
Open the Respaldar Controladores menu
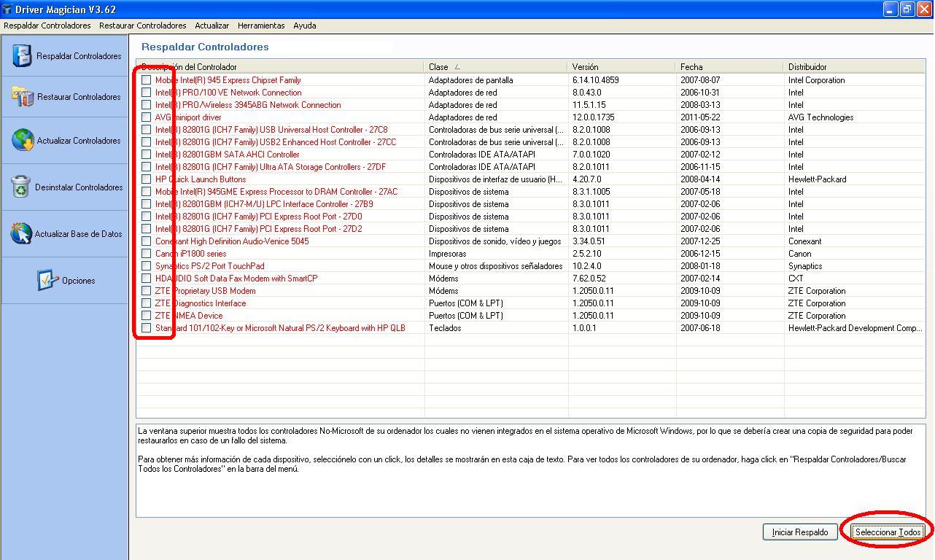click(47, 26)
